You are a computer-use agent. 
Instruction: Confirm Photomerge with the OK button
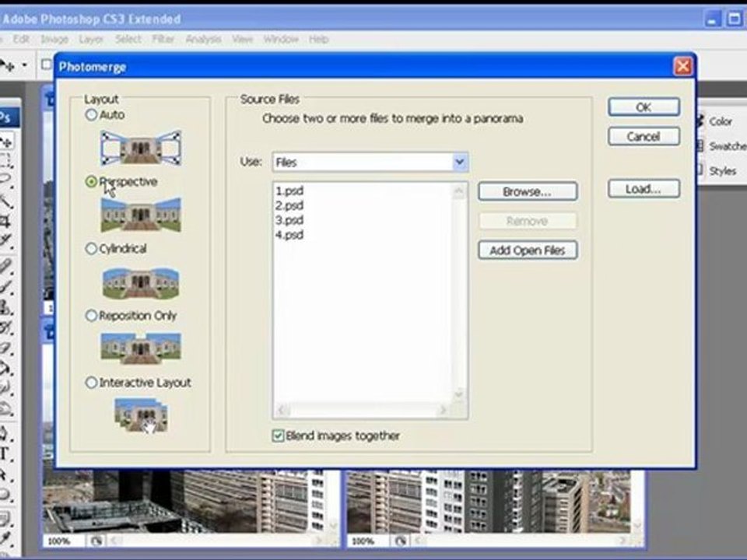pyautogui.click(x=644, y=107)
